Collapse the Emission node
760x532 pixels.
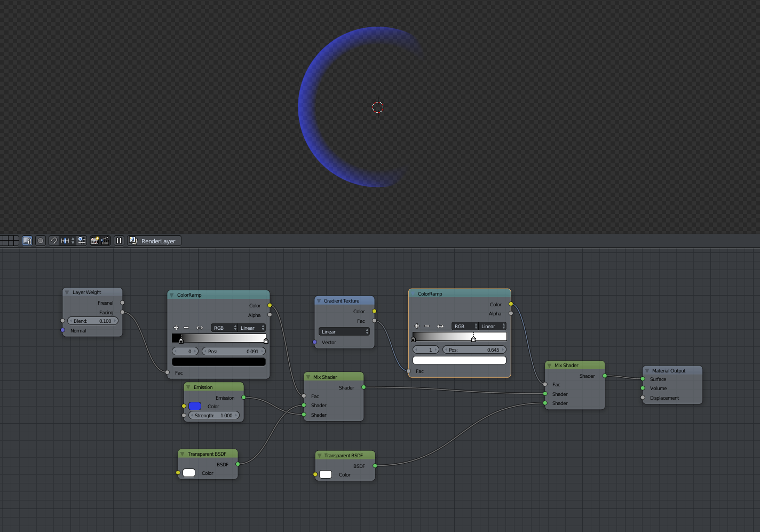click(188, 387)
